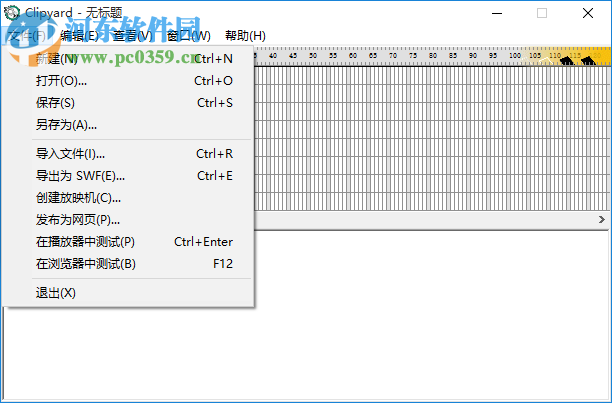
Task: Open the 帮助(H) menu
Action: coord(246,36)
